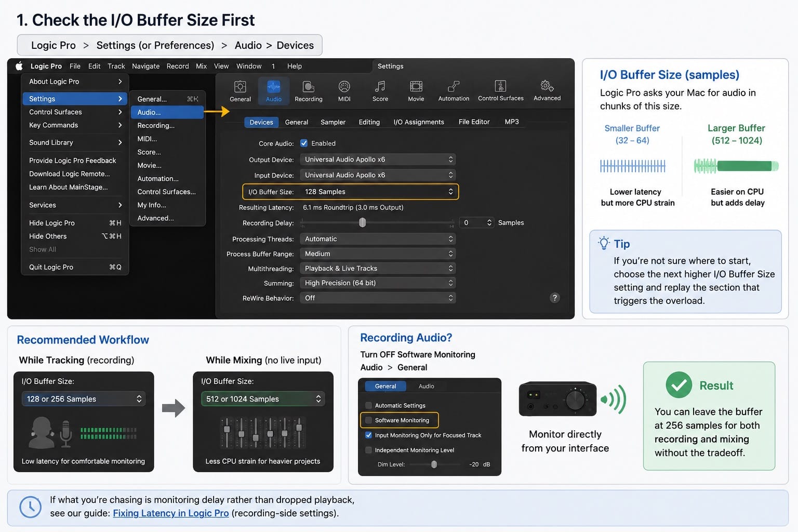The height and width of the screenshot is (532, 798).
Task: Switch to the MP3 tab
Action: click(512, 122)
